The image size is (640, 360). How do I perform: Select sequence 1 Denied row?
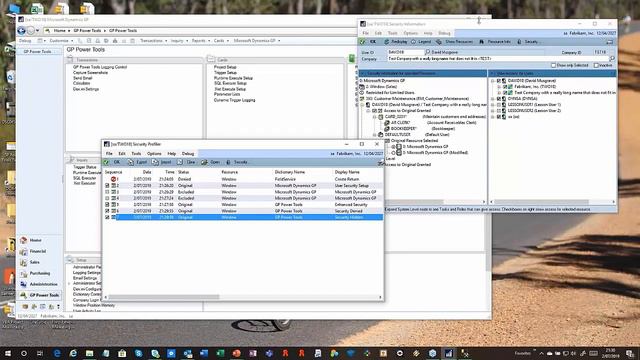tap(243, 179)
